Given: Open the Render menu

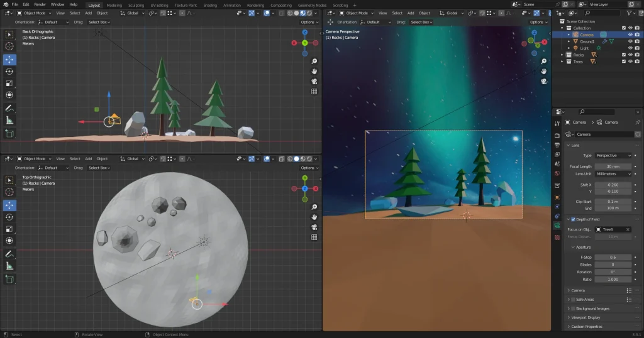Looking at the screenshot, I should (40, 4).
